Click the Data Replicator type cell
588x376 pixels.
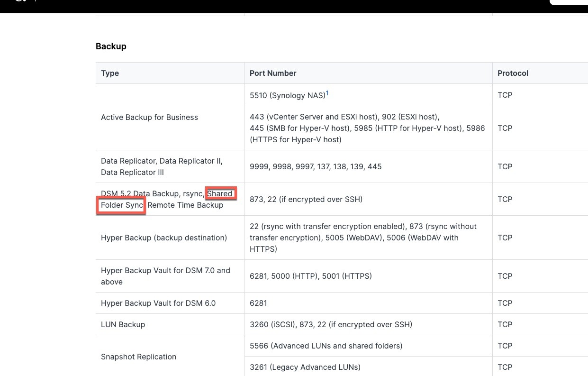pos(162,167)
